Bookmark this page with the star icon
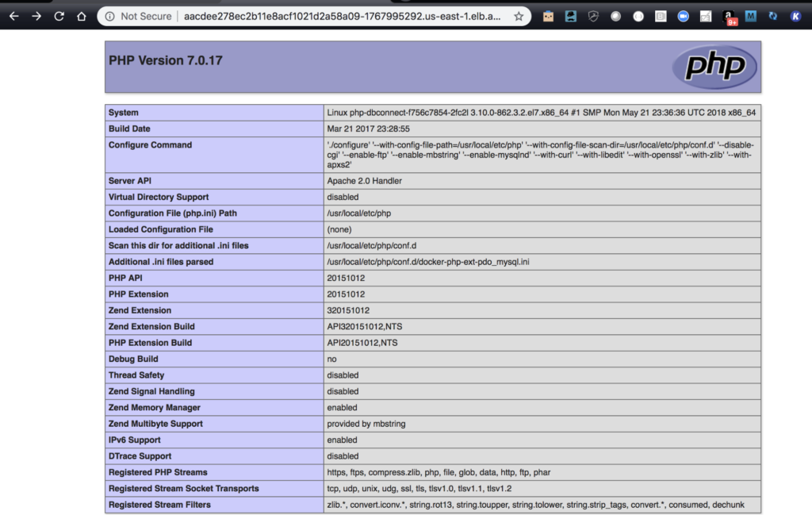 pyautogui.click(x=519, y=16)
